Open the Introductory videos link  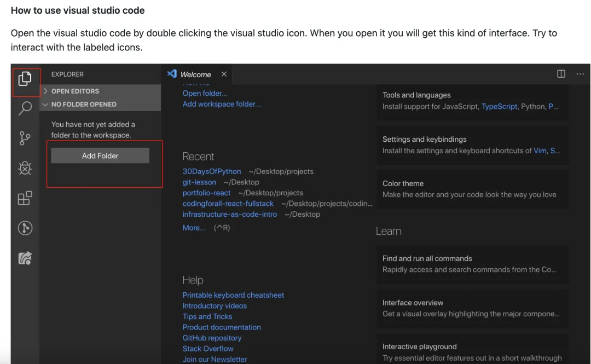click(x=215, y=305)
